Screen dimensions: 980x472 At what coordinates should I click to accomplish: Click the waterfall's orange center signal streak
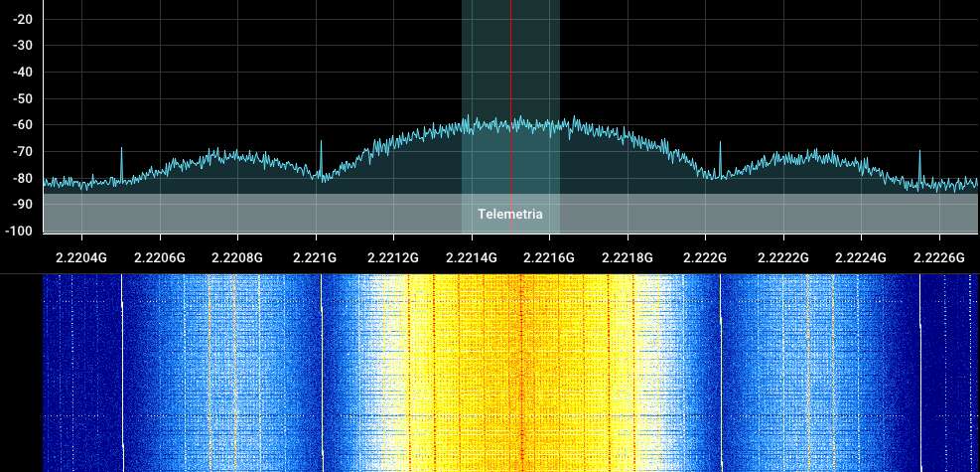coord(520,378)
